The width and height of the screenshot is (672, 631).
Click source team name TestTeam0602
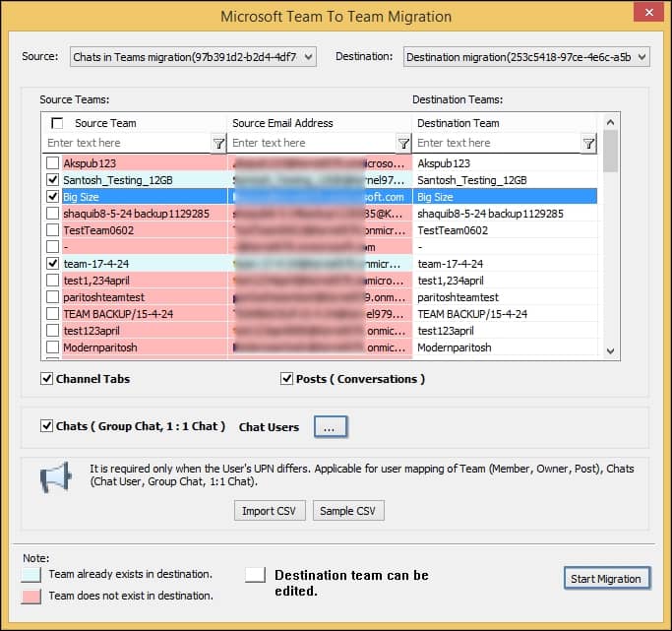(98, 230)
